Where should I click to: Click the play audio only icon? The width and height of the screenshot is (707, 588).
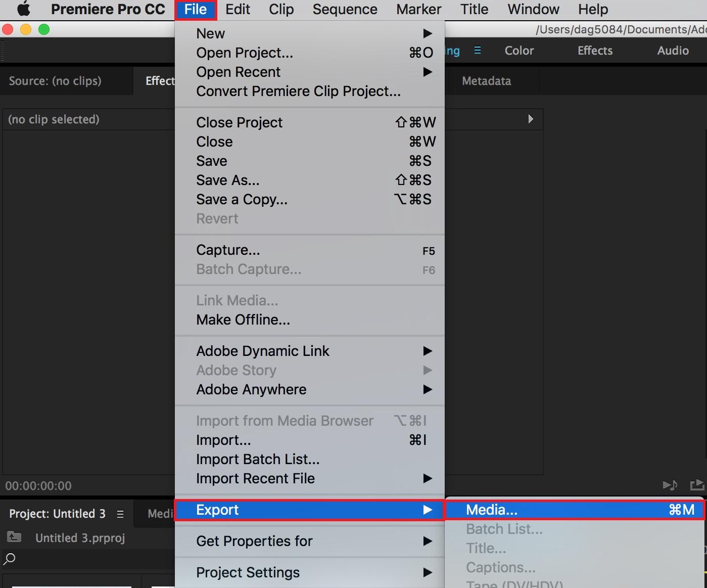tap(670, 485)
